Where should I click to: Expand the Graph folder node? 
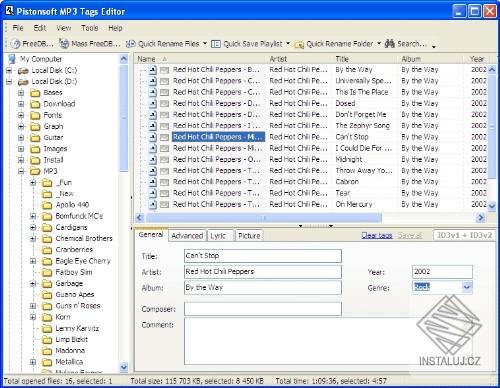[x=21, y=126]
